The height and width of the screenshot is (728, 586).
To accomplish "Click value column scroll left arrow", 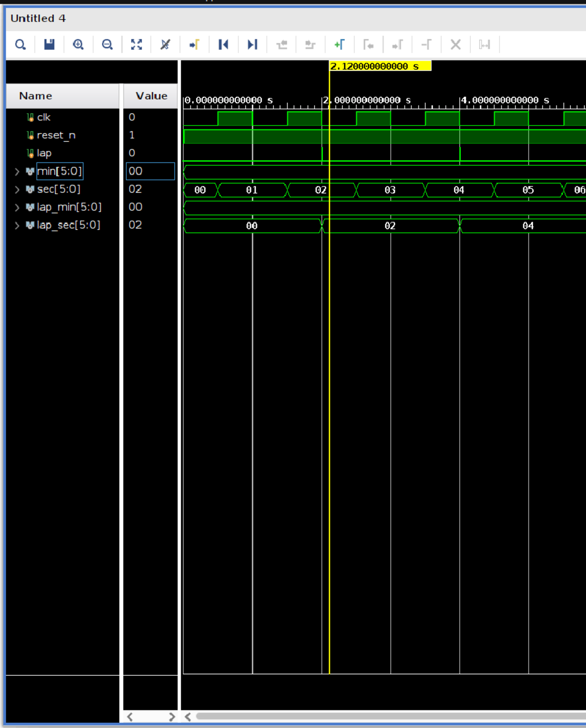I will (130, 717).
